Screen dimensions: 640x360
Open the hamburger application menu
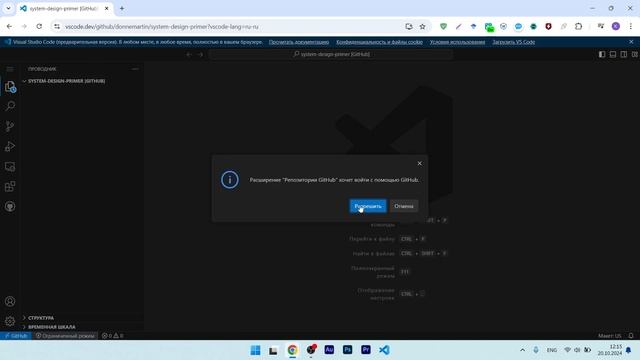click(x=10, y=69)
